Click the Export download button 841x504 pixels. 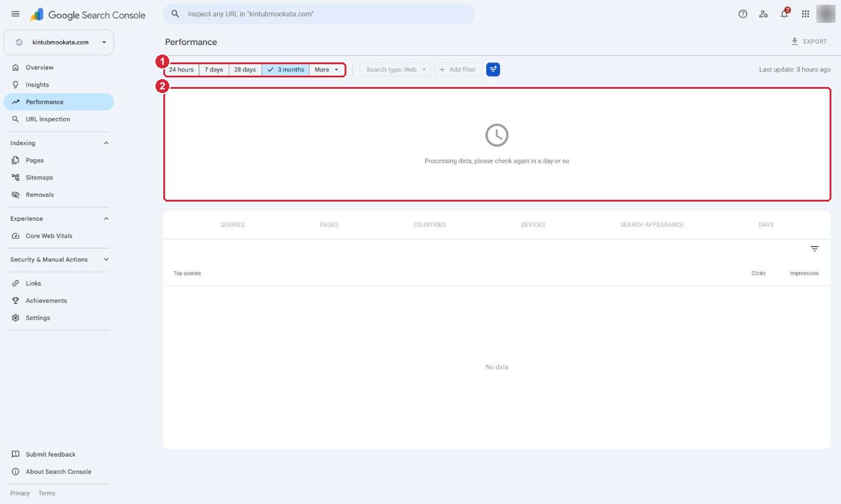(809, 42)
